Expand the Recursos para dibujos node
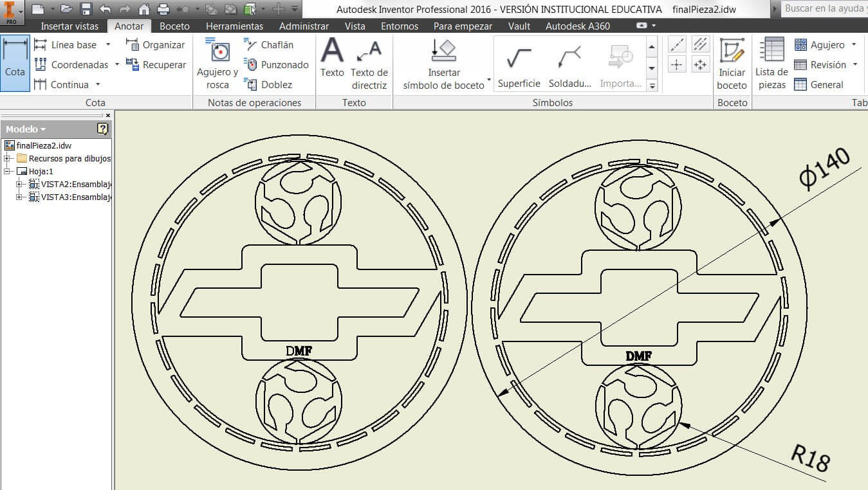Image resolution: width=868 pixels, height=490 pixels. pyautogui.click(x=7, y=158)
